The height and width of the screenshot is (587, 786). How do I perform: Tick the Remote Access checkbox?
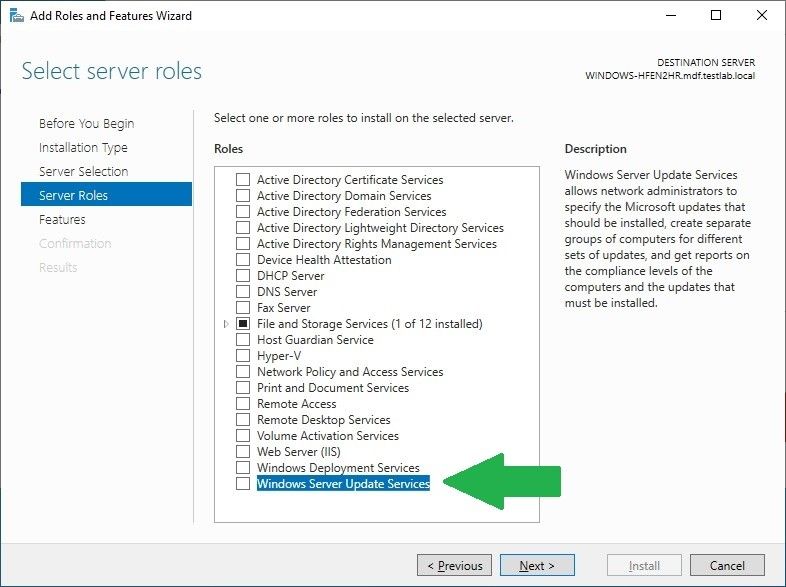pyautogui.click(x=243, y=404)
